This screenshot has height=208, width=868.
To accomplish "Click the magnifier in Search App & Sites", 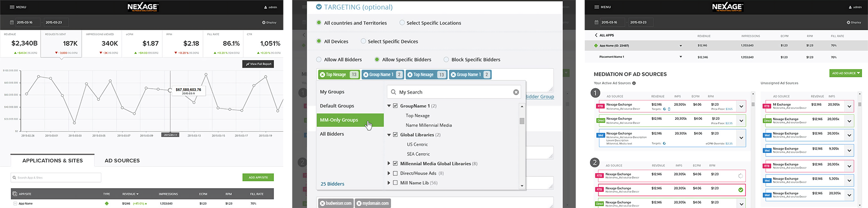I will (x=14, y=178).
